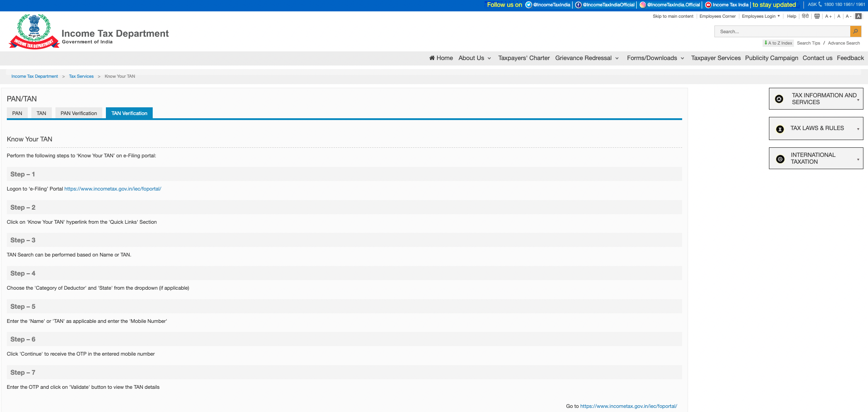Switch to the PAN tab
Screen dimensions: 868x412
[17, 113]
